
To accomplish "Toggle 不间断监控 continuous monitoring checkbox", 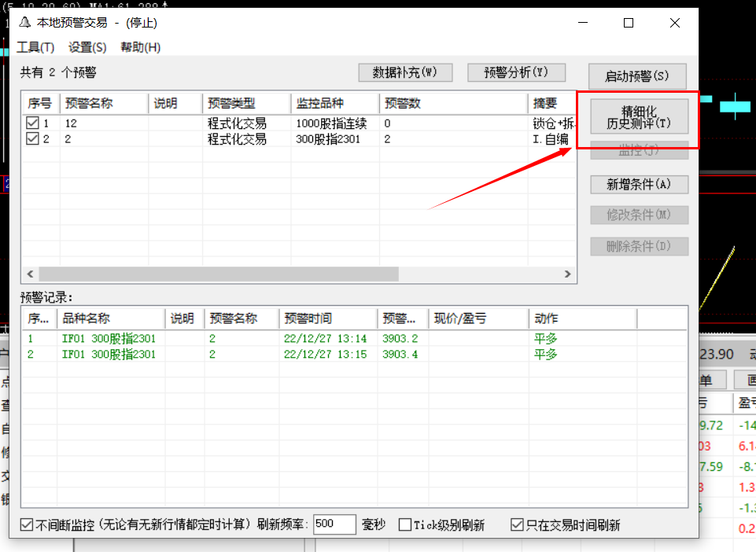I will pyautogui.click(x=28, y=525).
